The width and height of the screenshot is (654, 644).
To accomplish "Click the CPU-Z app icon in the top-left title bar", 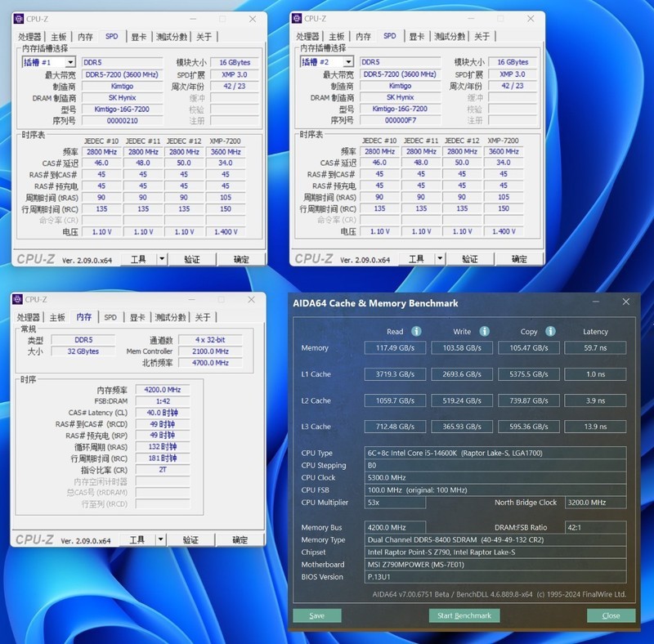I will 18,18.
